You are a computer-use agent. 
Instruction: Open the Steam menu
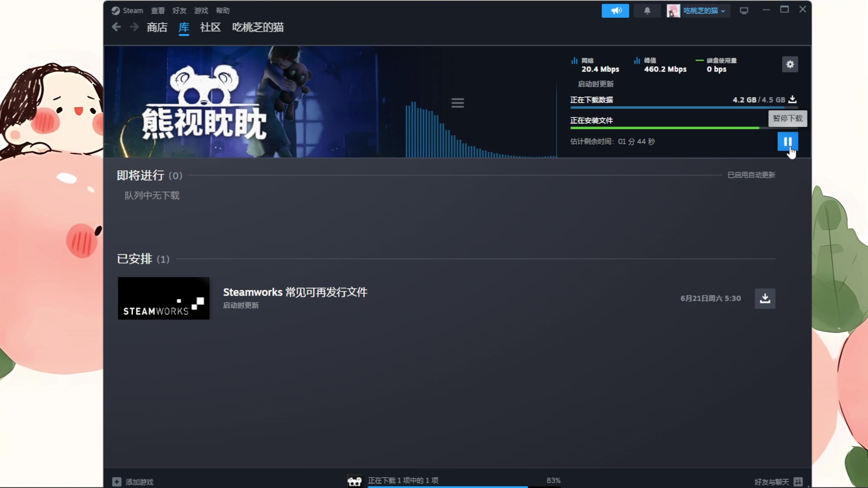132,10
